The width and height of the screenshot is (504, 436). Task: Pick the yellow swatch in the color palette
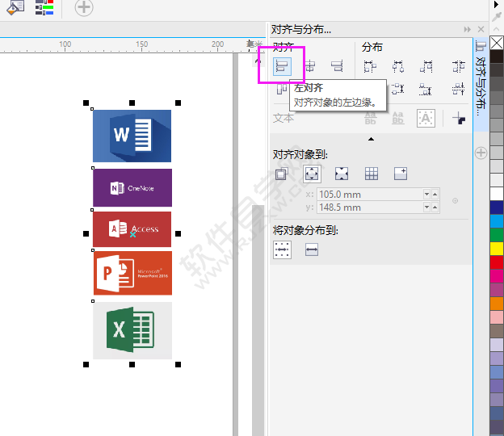pos(497,248)
